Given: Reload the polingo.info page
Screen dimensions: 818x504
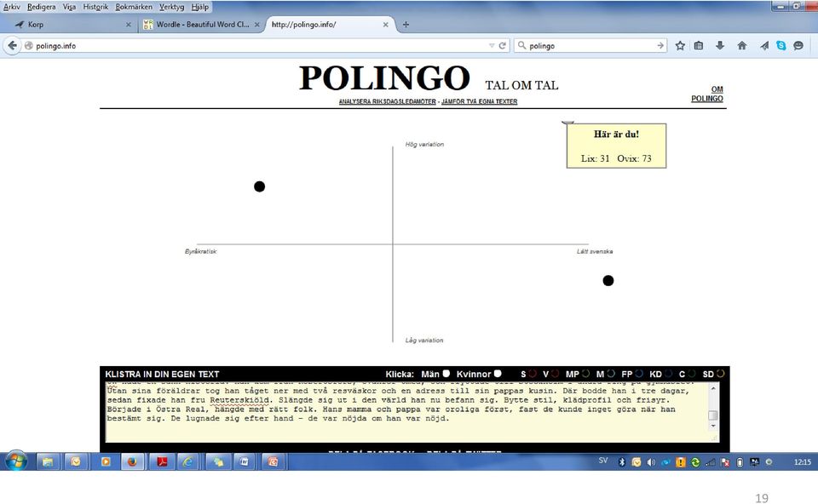Looking at the screenshot, I should (503, 45).
